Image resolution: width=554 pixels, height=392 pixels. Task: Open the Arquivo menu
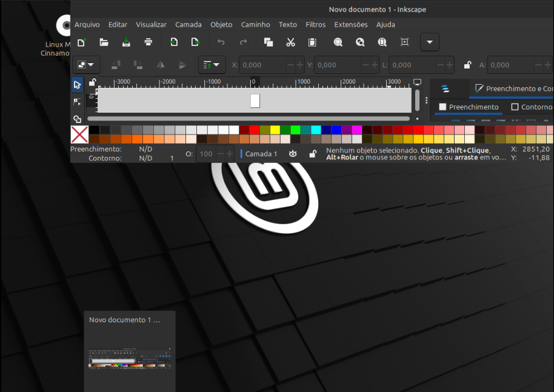coord(87,25)
